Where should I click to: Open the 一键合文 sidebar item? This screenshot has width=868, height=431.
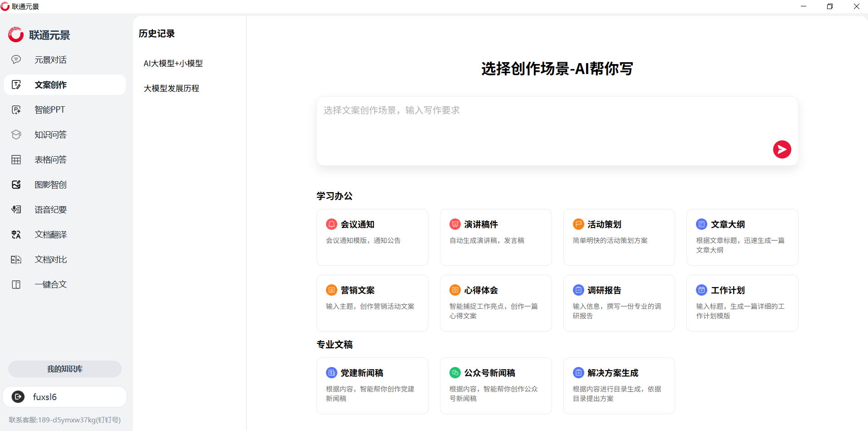tap(50, 285)
